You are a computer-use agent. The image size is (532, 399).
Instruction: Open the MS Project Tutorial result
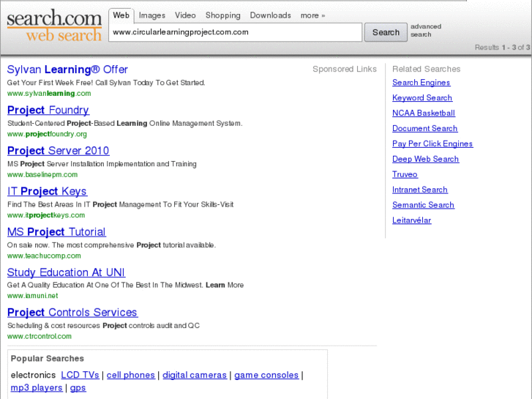pos(56,232)
